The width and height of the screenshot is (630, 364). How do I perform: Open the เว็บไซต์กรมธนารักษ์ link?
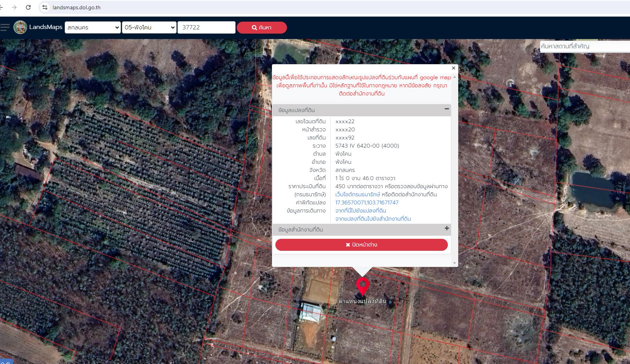pos(358,194)
